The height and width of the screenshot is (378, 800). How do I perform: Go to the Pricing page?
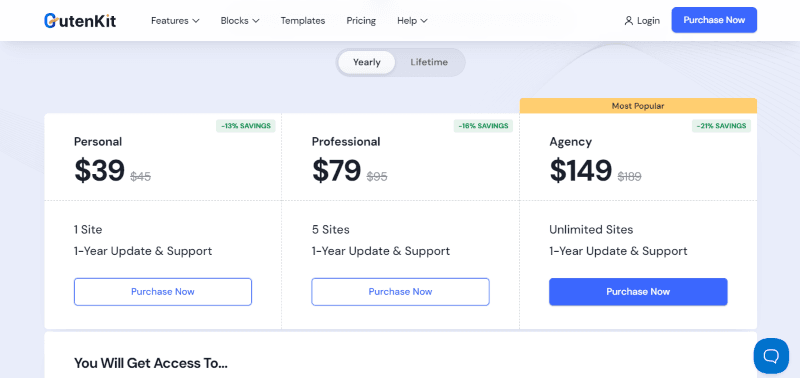point(361,21)
